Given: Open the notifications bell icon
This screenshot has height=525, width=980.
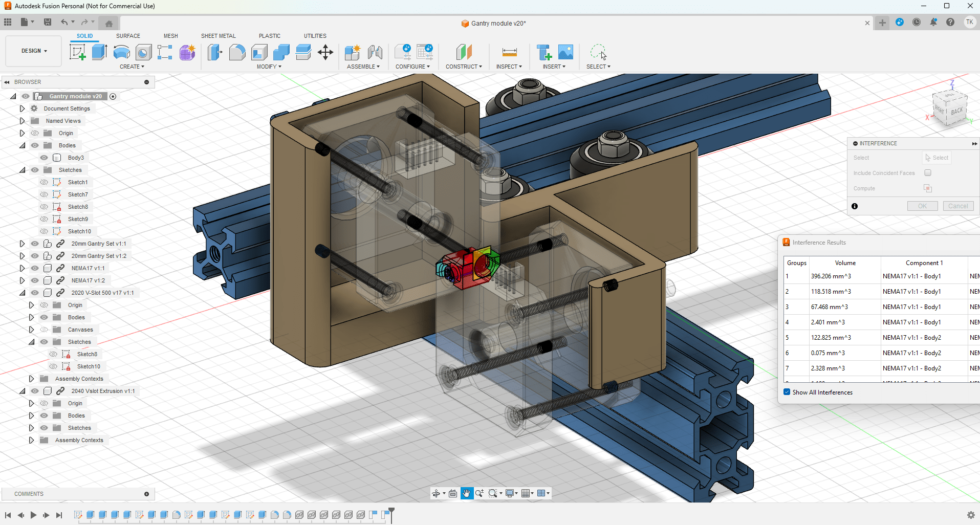Looking at the screenshot, I should pyautogui.click(x=933, y=22).
